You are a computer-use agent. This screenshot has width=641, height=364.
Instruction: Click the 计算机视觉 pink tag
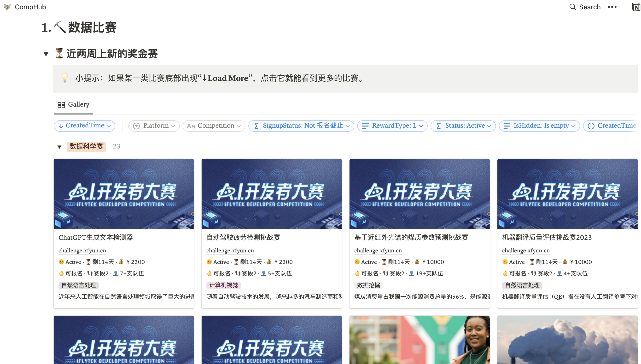[x=223, y=285]
